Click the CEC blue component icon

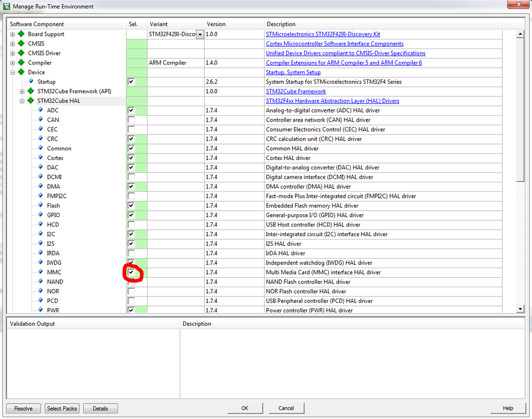pyautogui.click(x=40, y=128)
